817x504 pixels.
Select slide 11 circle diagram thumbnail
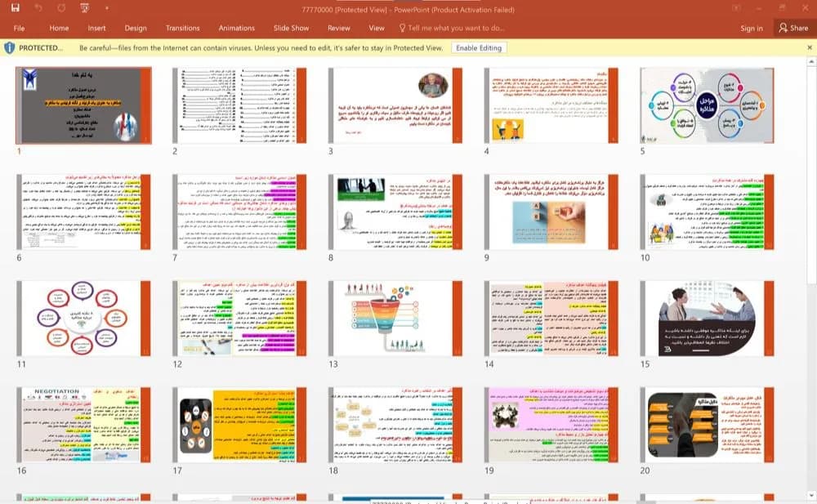coord(83,319)
